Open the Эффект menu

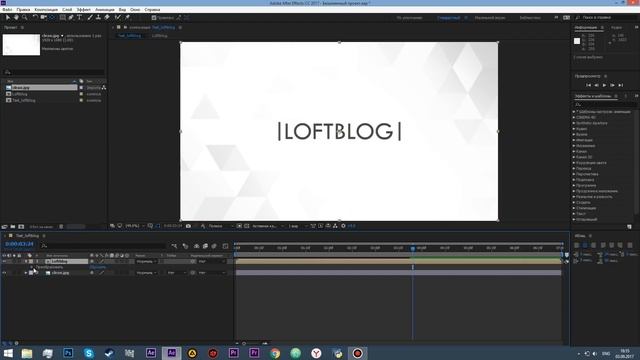(x=84, y=9)
